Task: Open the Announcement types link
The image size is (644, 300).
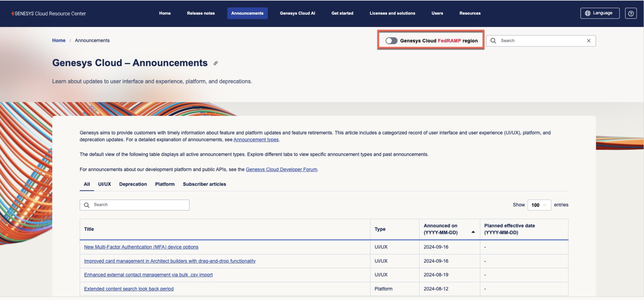Action: tap(256, 139)
